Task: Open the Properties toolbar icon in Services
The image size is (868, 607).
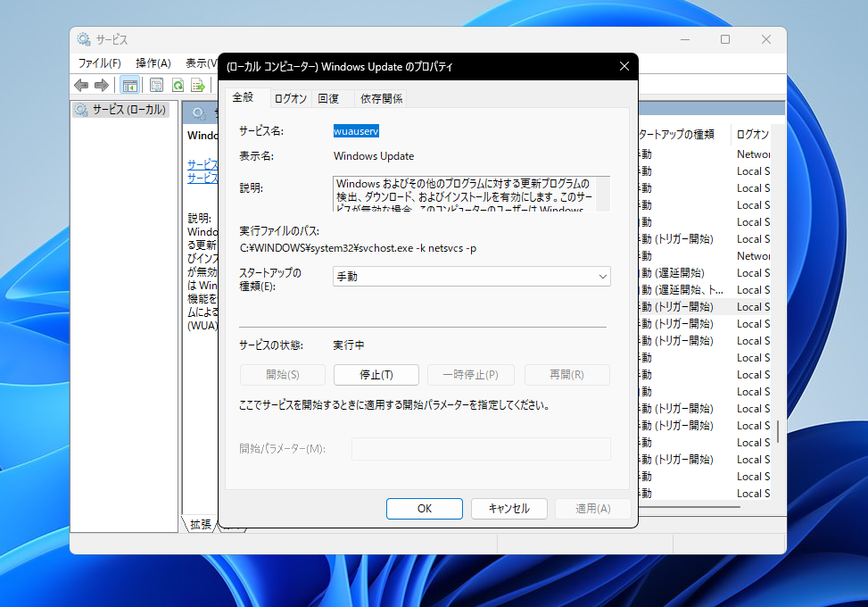Action: coord(157,86)
